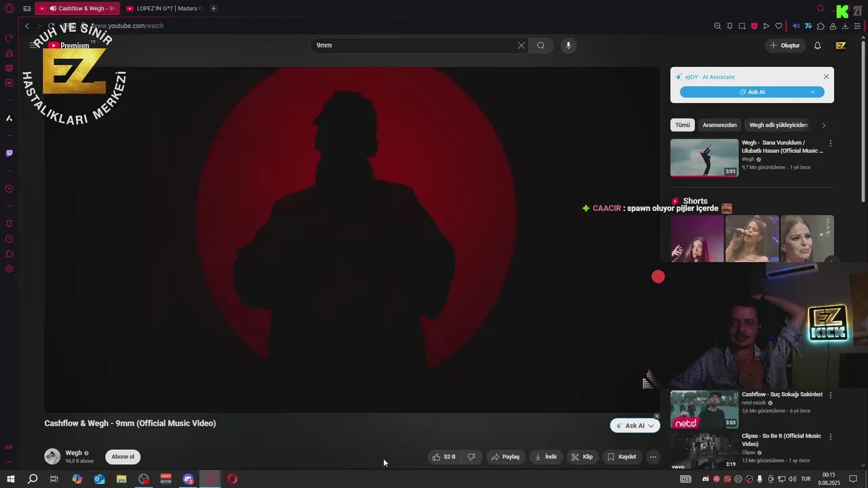The image size is (868, 488).
Task: Open Opera sidebar settings gear
Action: 9,269
